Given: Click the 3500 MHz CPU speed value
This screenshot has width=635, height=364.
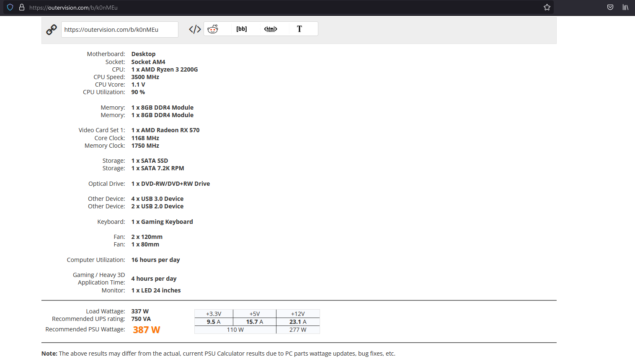Looking at the screenshot, I should [145, 77].
